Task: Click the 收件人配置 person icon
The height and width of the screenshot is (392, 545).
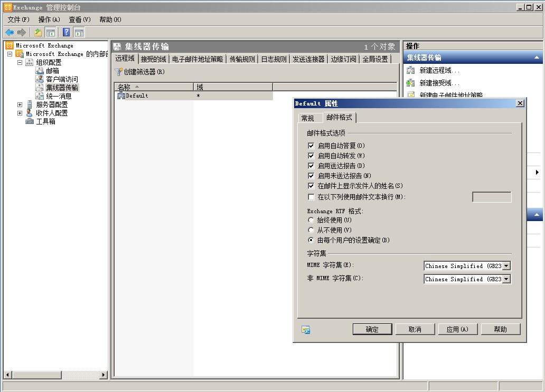Action: click(x=30, y=113)
